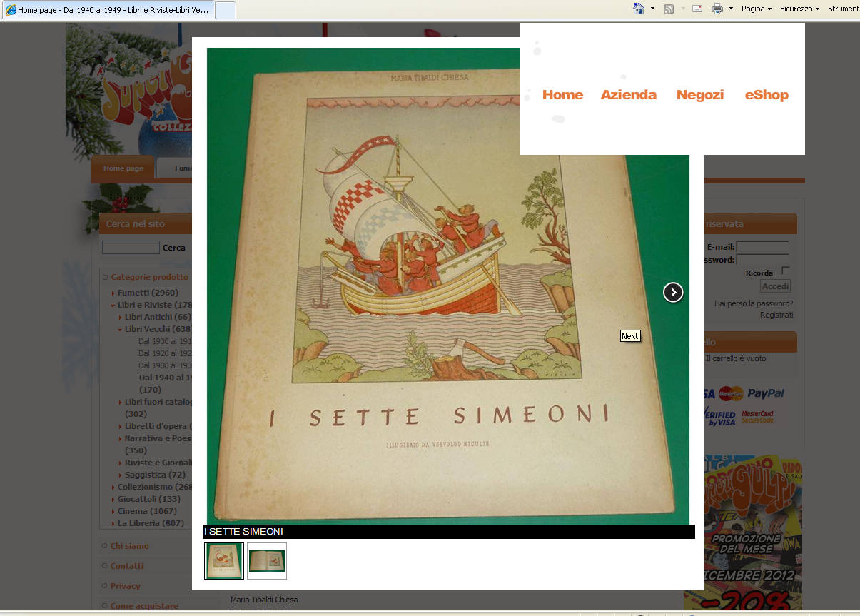Click the E-mail login field
The height and width of the screenshot is (616, 860).
point(762,247)
